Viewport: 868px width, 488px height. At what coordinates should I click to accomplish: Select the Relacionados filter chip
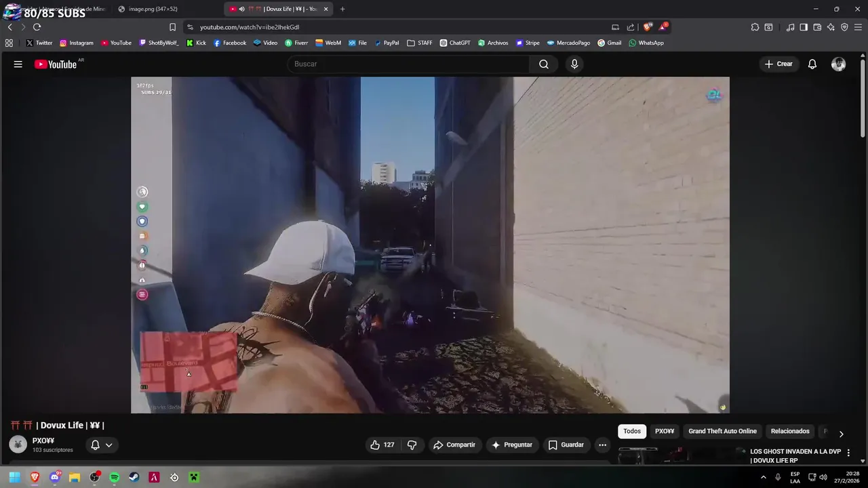790,431
